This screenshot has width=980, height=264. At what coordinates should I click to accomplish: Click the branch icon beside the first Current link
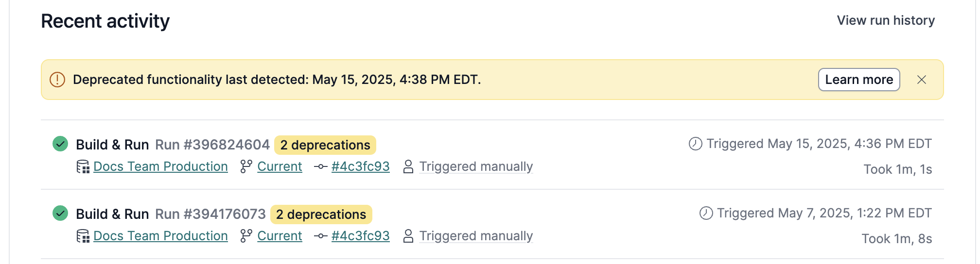246,167
